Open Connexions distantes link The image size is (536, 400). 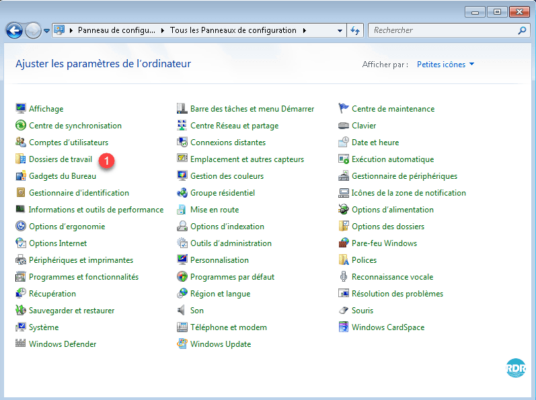click(x=228, y=142)
